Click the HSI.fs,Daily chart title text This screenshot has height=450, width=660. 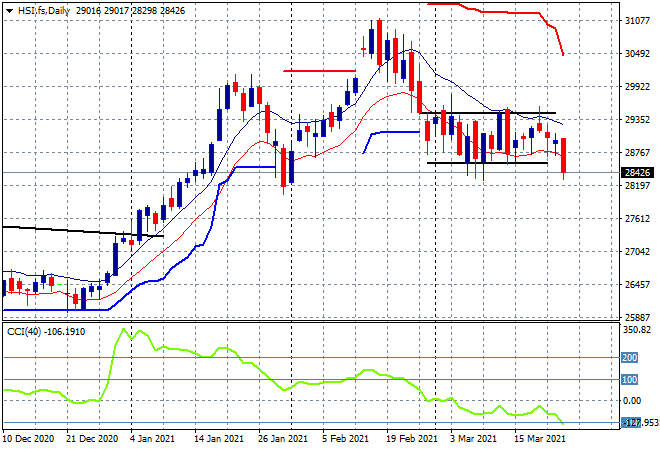(x=43, y=11)
